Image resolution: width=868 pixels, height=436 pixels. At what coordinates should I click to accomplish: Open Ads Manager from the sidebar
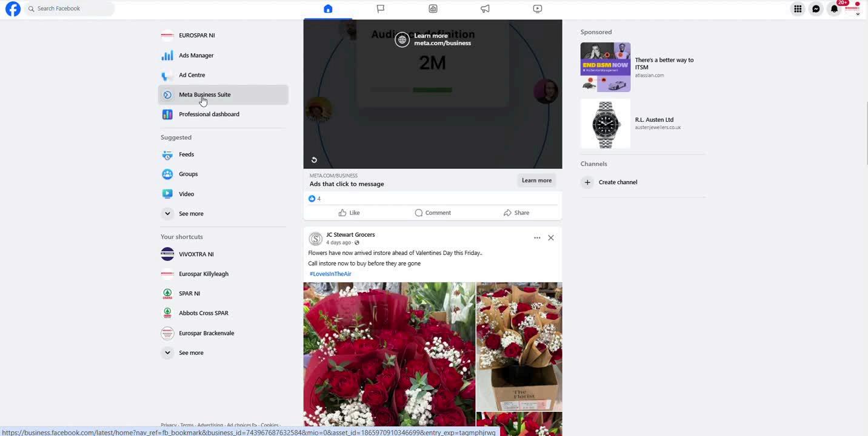coord(223,55)
